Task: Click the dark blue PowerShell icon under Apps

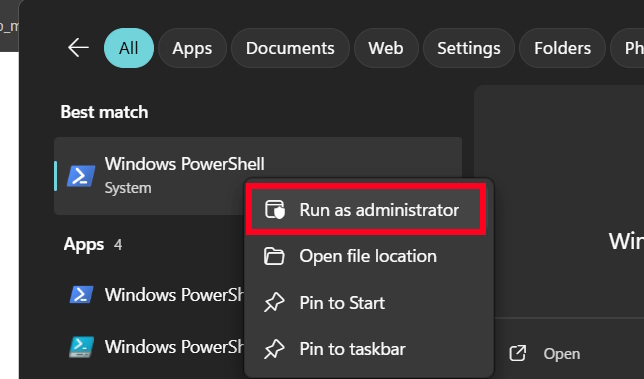Action: 81,295
